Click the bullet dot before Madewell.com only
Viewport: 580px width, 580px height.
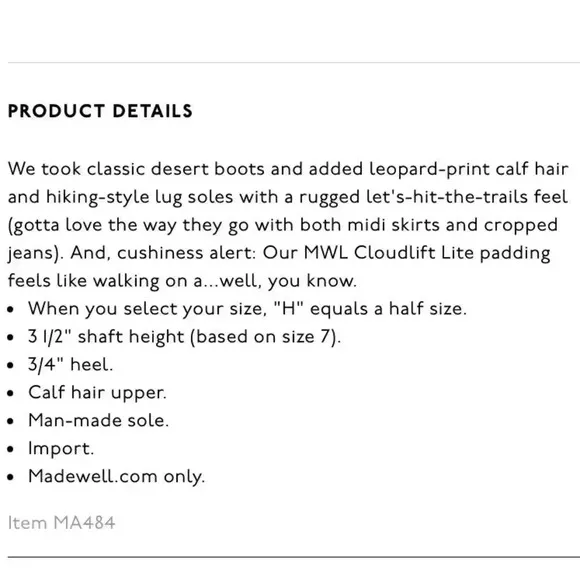pyautogui.click(x=10, y=477)
